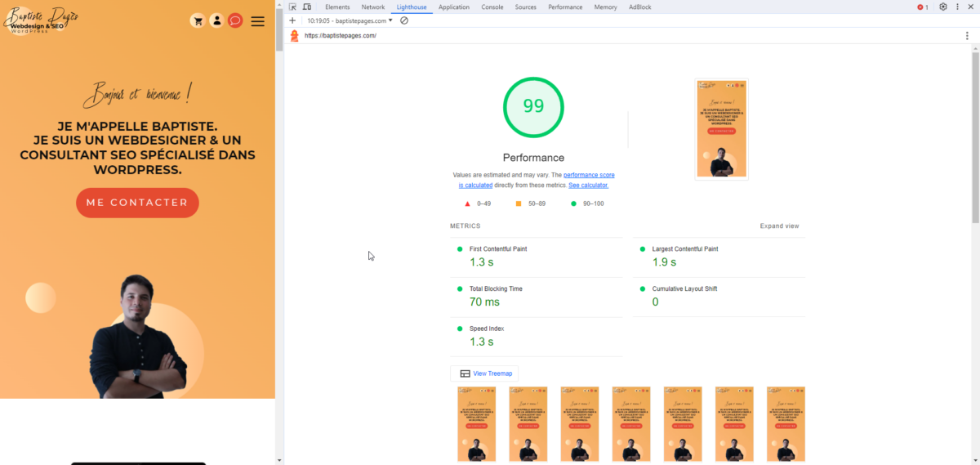The width and height of the screenshot is (980, 465).
Task: Open the website hamburger menu
Action: [258, 21]
